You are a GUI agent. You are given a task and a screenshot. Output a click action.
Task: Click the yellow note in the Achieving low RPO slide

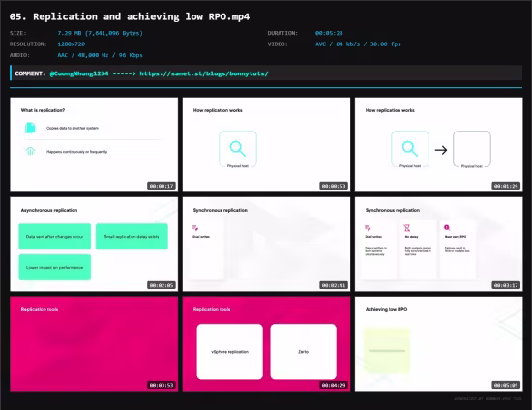[x=387, y=350]
